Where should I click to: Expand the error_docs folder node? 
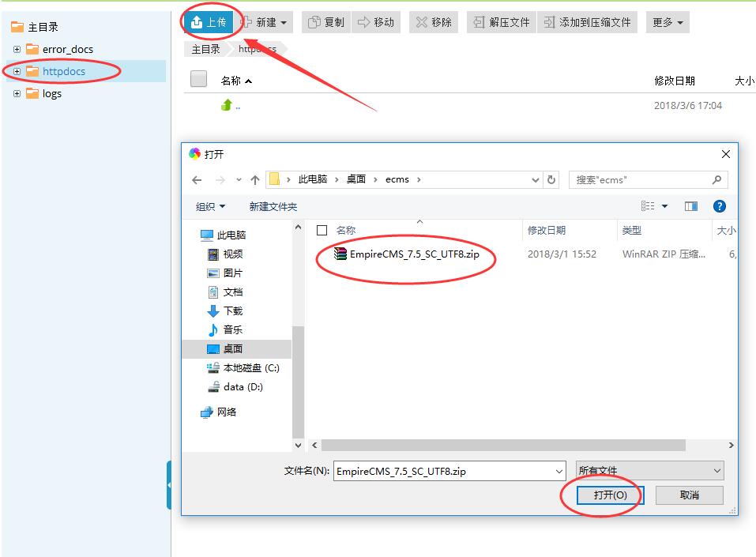tap(17, 49)
